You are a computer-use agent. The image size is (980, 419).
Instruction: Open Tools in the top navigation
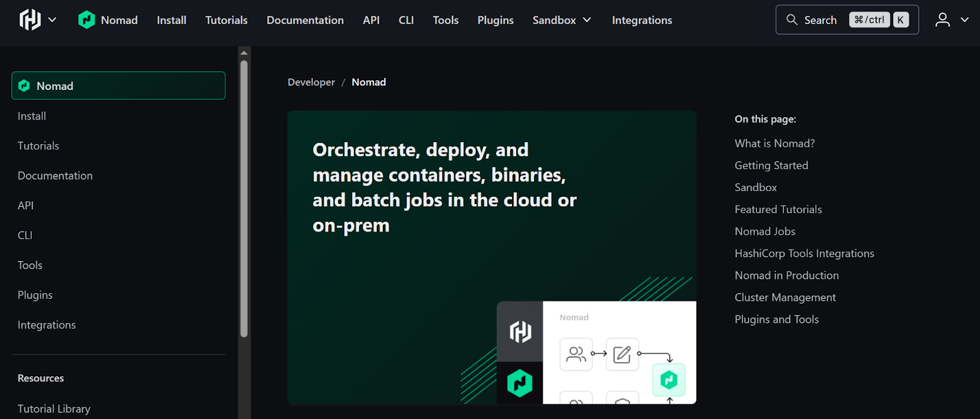445,20
